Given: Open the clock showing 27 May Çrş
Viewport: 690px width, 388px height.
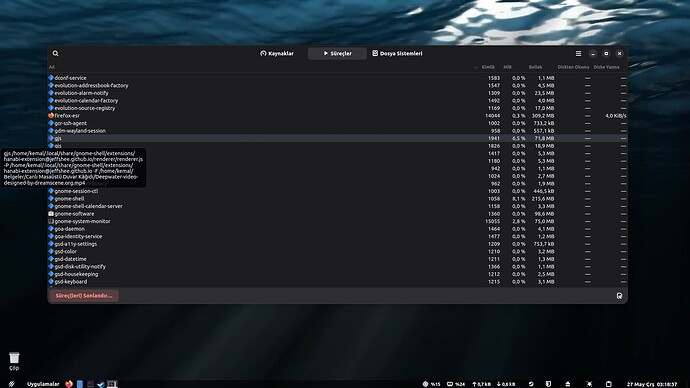Looking at the screenshot, I should 652,384.
